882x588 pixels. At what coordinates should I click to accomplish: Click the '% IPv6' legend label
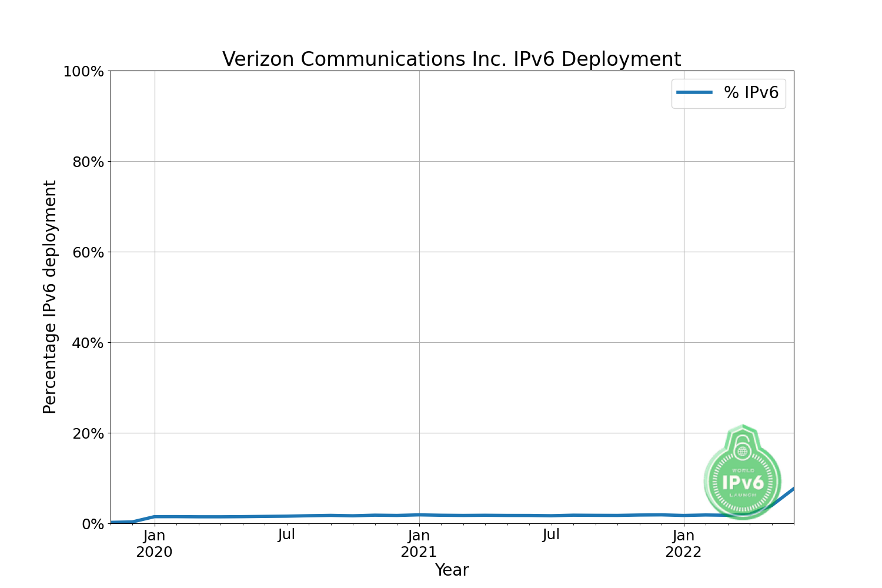pyautogui.click(x=751, y=93)
